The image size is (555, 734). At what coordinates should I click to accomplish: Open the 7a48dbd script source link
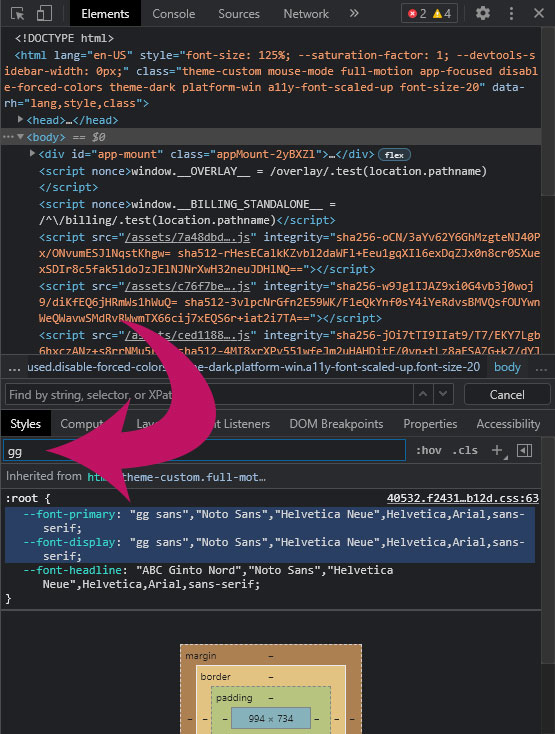pyautogui.click(x=187, y=237)
